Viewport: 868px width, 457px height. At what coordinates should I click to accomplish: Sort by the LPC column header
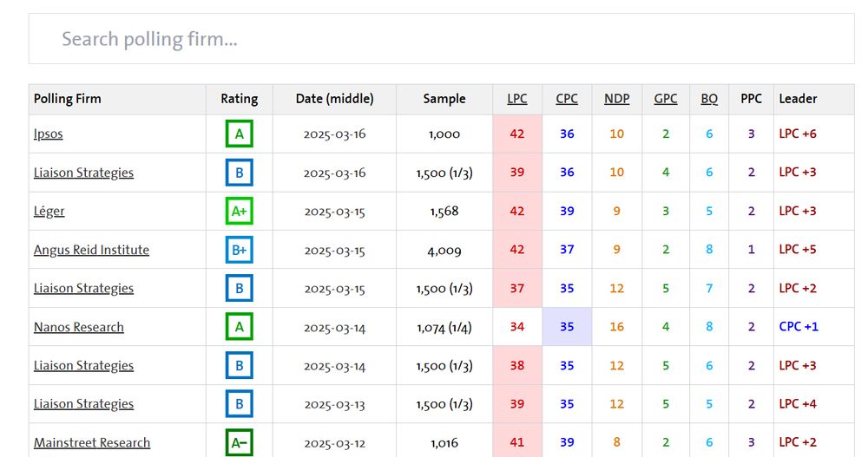[517, 99]
